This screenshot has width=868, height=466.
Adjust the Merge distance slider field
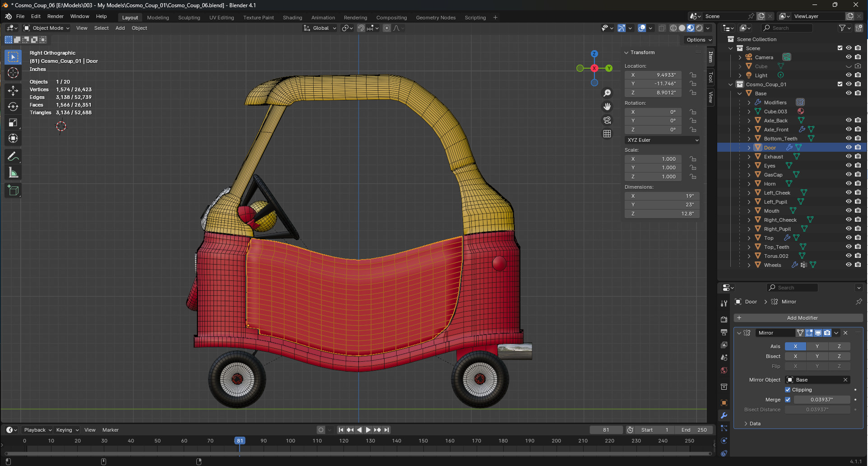822,400
